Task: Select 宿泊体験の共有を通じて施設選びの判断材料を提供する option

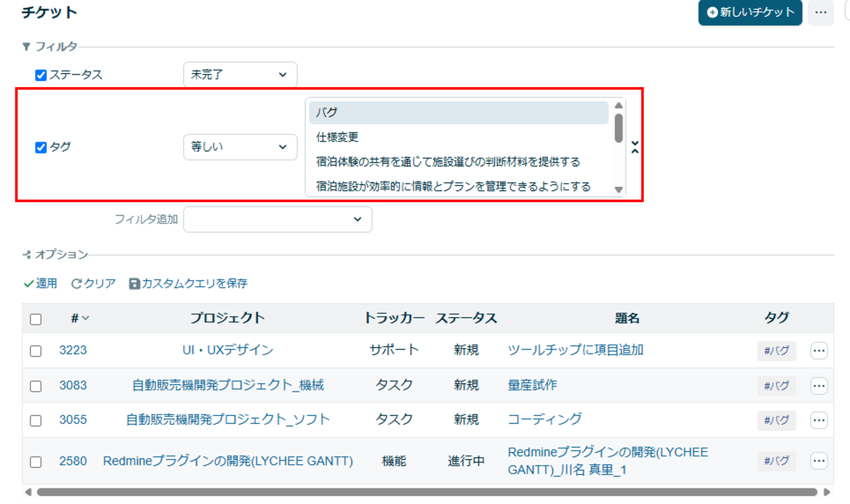Action: (x=459, y=162)
